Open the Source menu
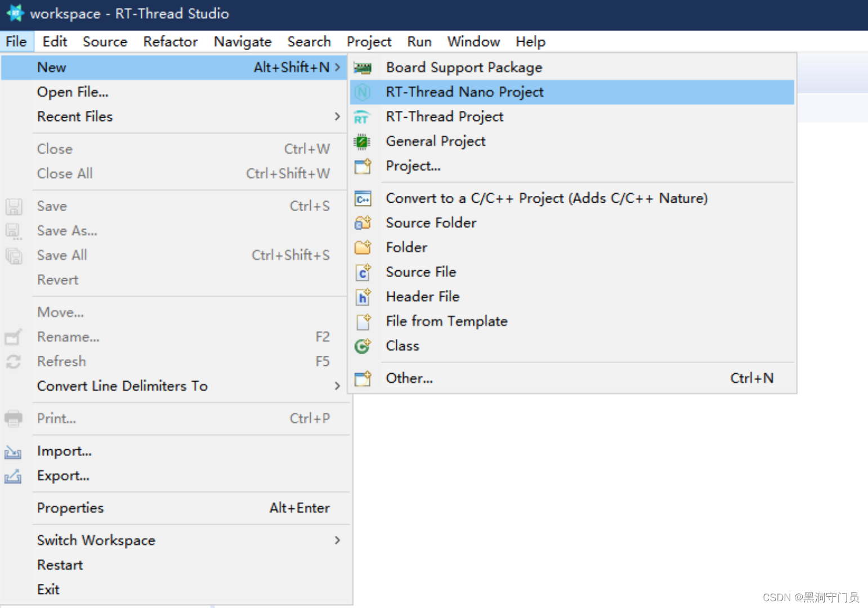This screenshot has width=868, height=608. [105, 42]
